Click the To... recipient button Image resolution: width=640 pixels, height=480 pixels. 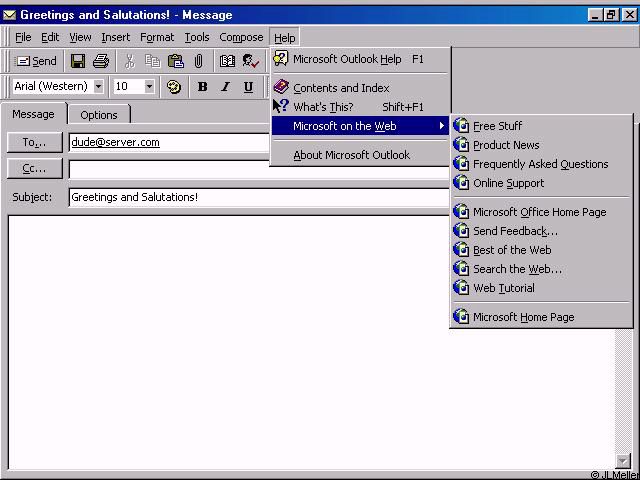35,143
